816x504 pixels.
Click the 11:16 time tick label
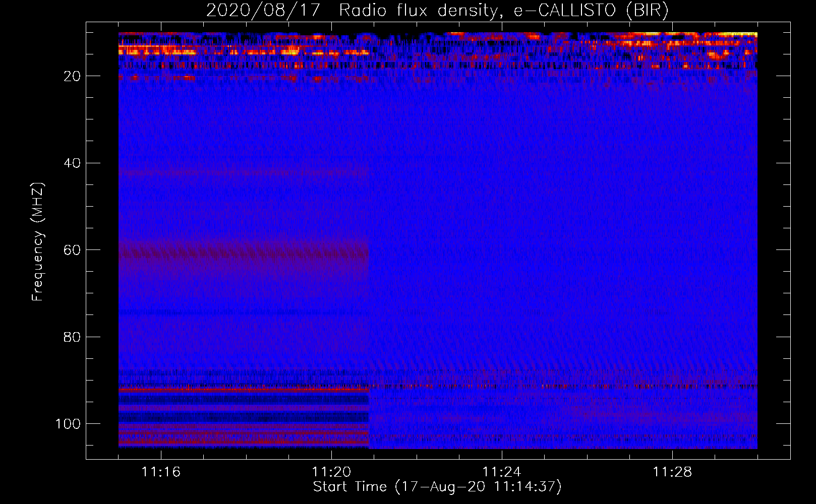(x=161, y=472)
